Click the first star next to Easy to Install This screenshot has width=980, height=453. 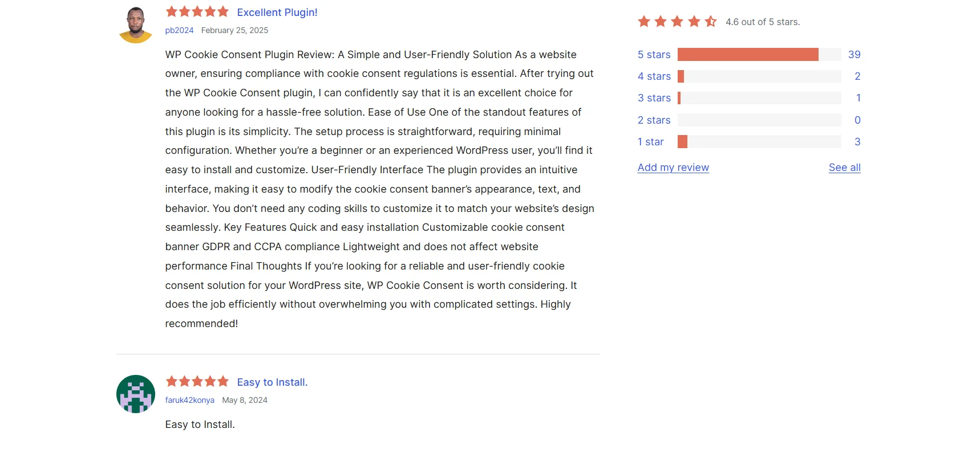[171, 381]
